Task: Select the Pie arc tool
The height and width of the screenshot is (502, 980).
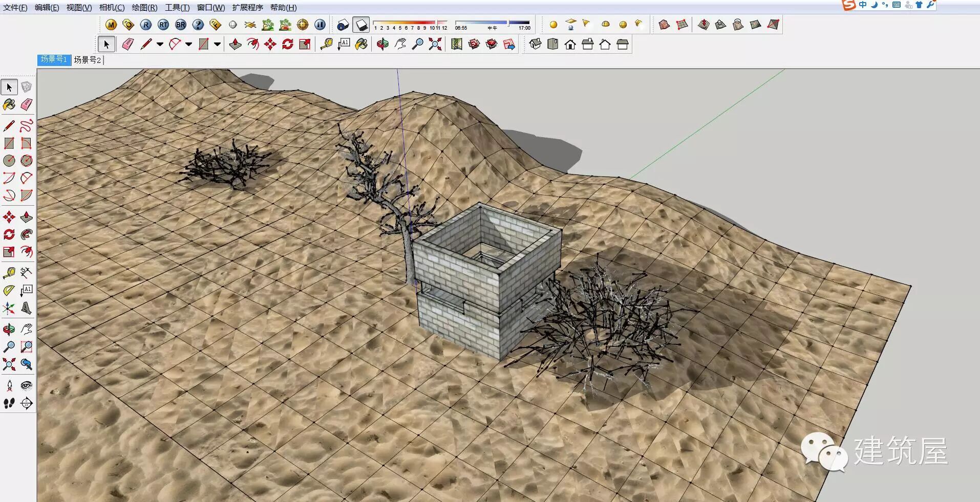Action: click(x=26, y=195)
